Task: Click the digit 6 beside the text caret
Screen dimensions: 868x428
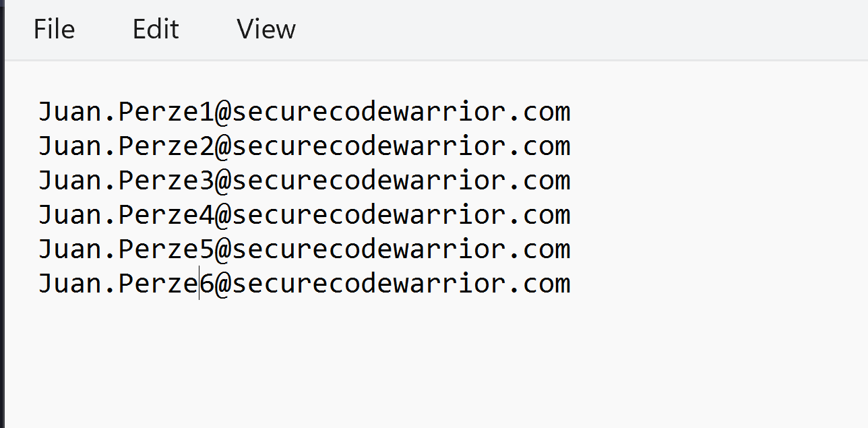Action: [207, 284]
